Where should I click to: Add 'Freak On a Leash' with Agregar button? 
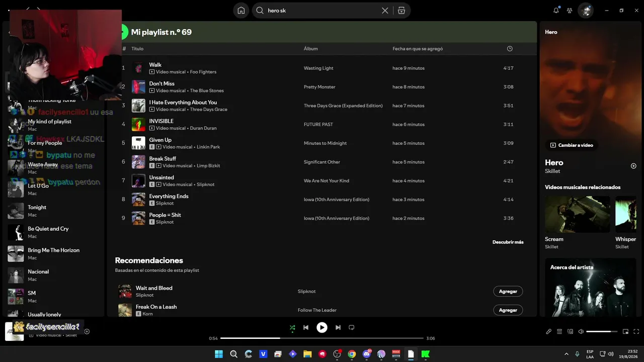508,310
